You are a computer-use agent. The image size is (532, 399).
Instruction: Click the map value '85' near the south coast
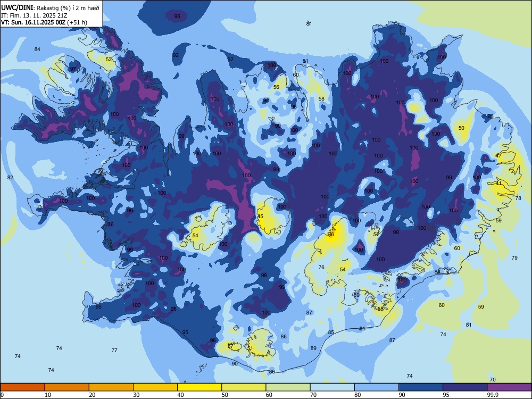331,332
